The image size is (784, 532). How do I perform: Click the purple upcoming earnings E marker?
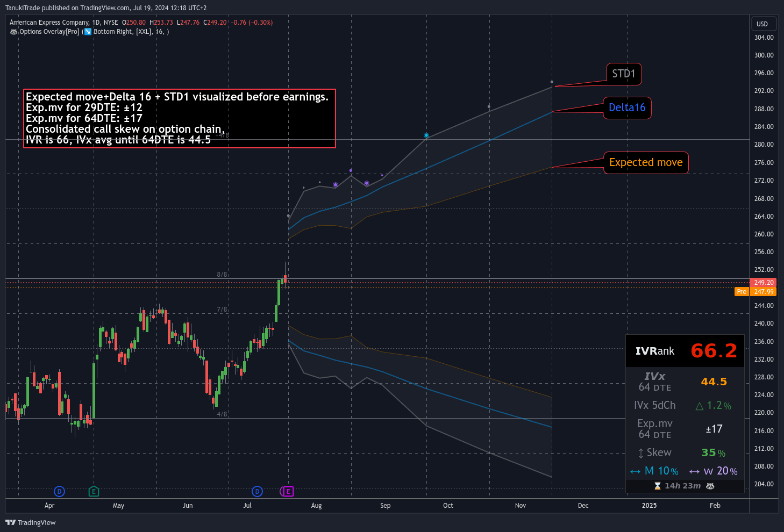coord(288,491)
